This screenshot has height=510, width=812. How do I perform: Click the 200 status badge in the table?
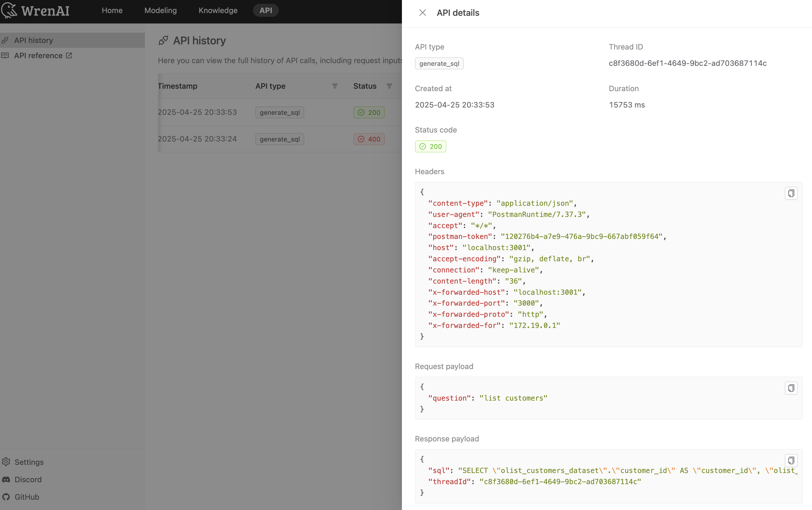(x=369, y=112)
